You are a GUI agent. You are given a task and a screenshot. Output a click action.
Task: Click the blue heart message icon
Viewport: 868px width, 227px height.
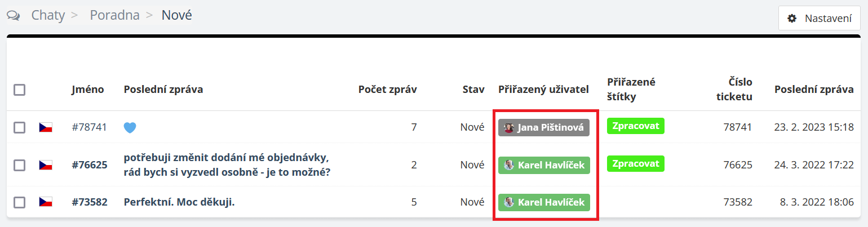pyautogui.click(x=130, y=128)
